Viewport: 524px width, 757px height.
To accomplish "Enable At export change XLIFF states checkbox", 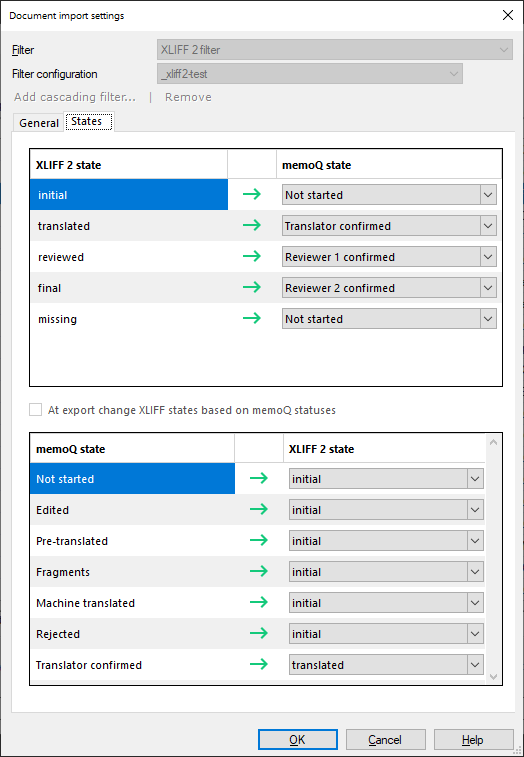I will 35,410.
